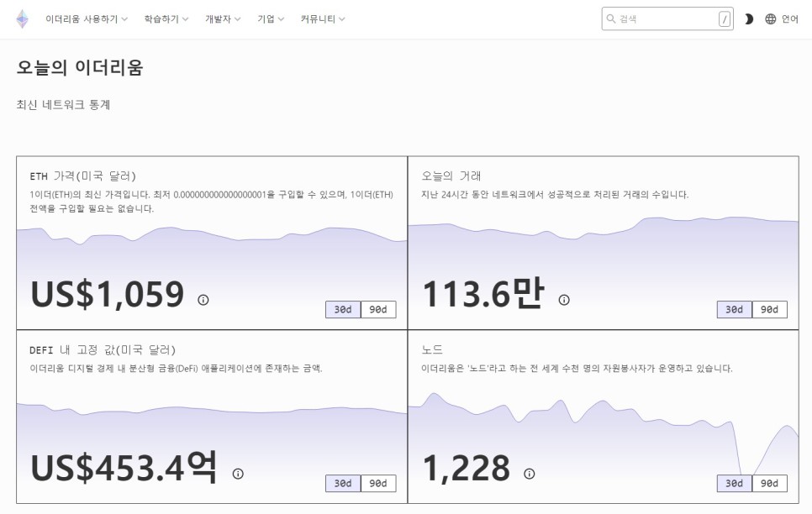Click the 최신 네트워크 통계 subtitle
812x514 pixels.
(63, 104)
